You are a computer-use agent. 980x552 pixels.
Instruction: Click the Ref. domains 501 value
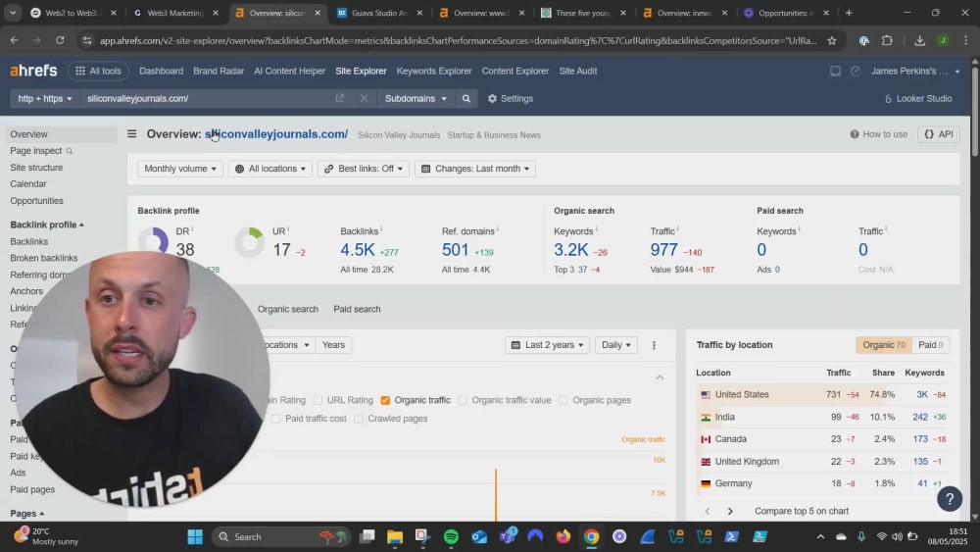click(x=455, y=249)
